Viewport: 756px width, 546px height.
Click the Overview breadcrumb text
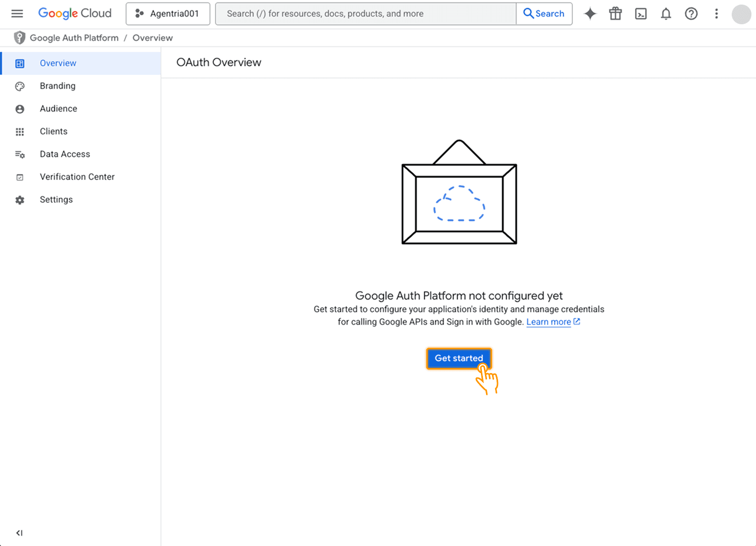[x=153, y=38]
